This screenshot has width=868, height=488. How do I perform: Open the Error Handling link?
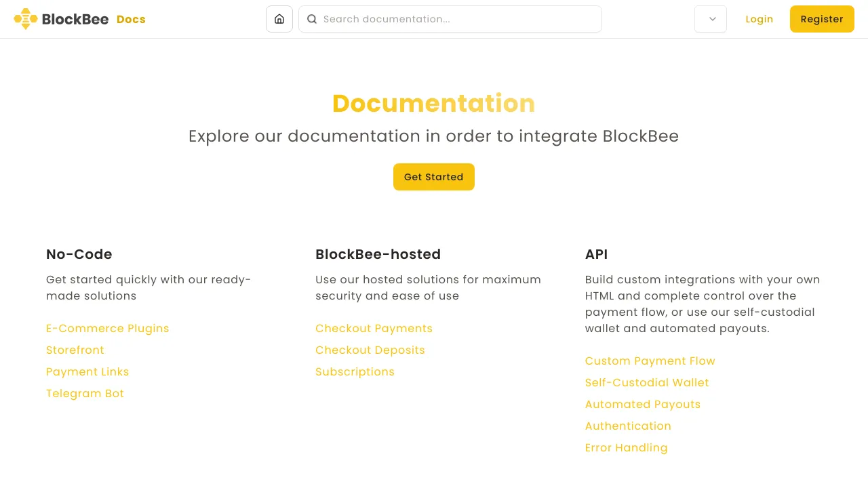tap(627, 447)
